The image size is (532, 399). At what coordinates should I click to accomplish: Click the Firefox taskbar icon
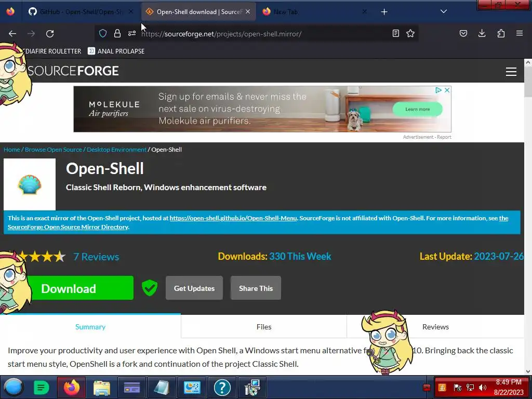point(72,387)
